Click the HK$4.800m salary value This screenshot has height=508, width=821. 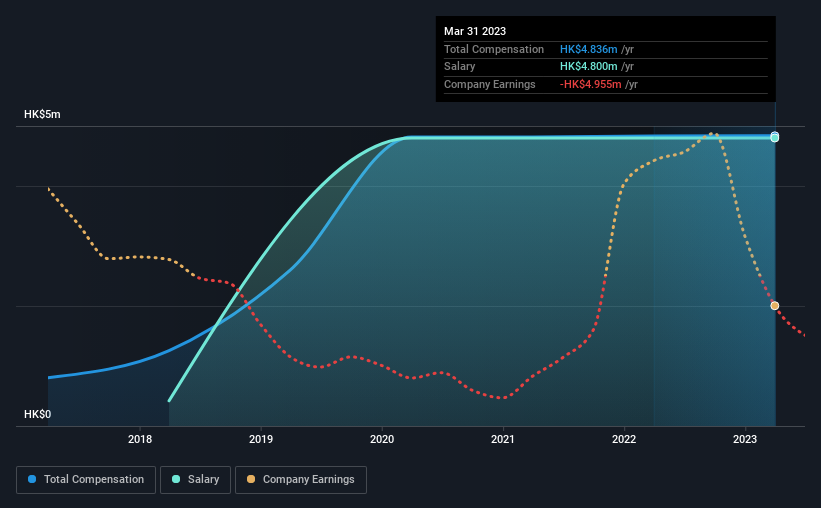point(589,67)
